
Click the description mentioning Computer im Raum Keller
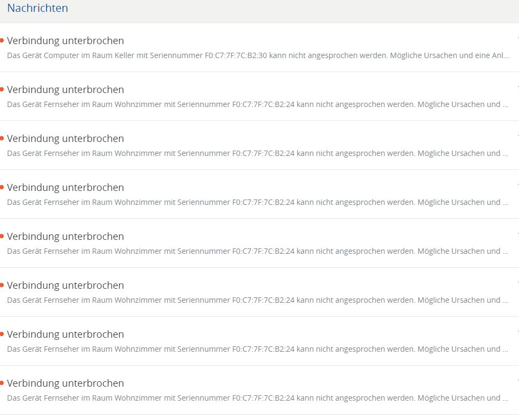point(257,55)
